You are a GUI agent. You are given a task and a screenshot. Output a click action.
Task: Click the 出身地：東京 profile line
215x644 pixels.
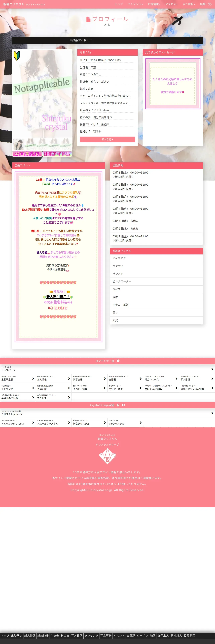click(107, 68)
